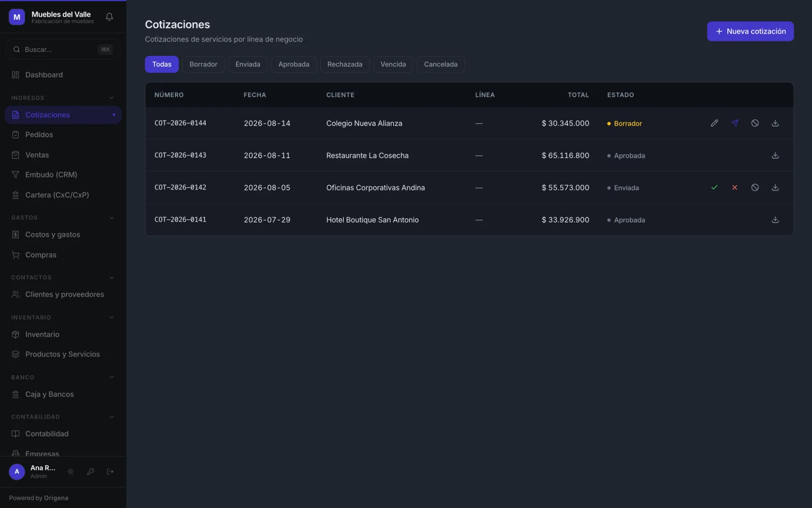
Task: Toggle light theme sun icon
Action: [71, 471]
